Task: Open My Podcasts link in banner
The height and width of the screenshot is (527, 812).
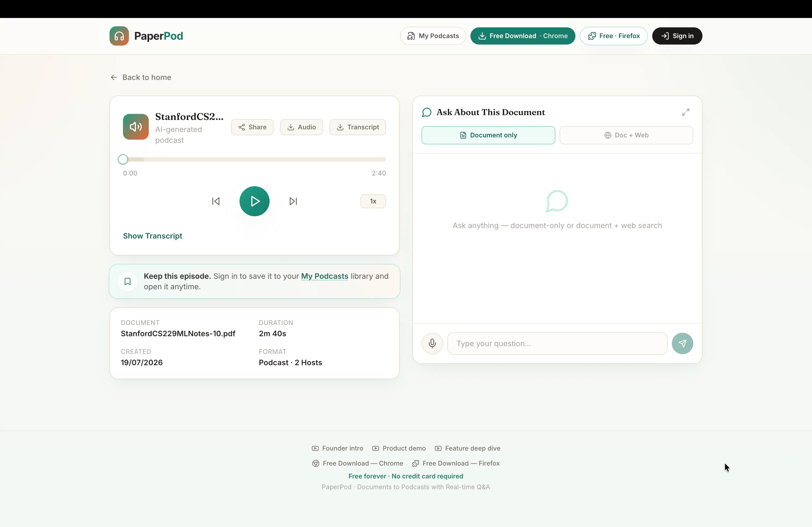Action: 324,276
